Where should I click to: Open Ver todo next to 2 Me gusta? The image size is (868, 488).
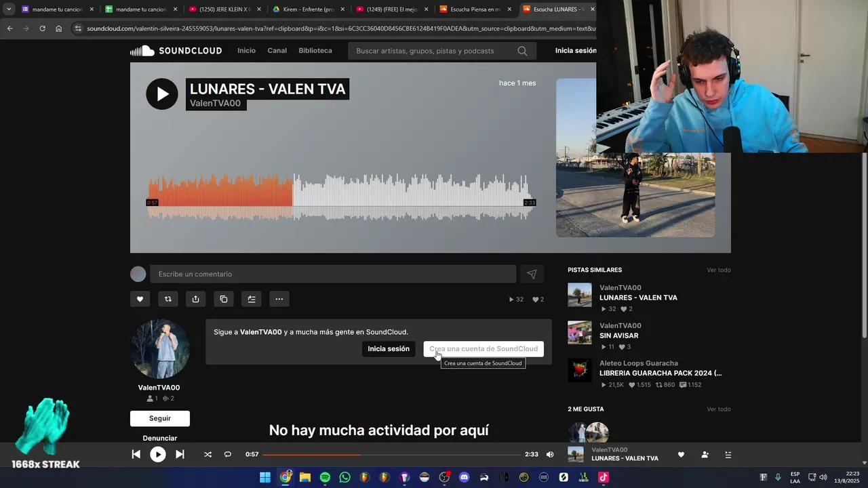click(719, 409)
